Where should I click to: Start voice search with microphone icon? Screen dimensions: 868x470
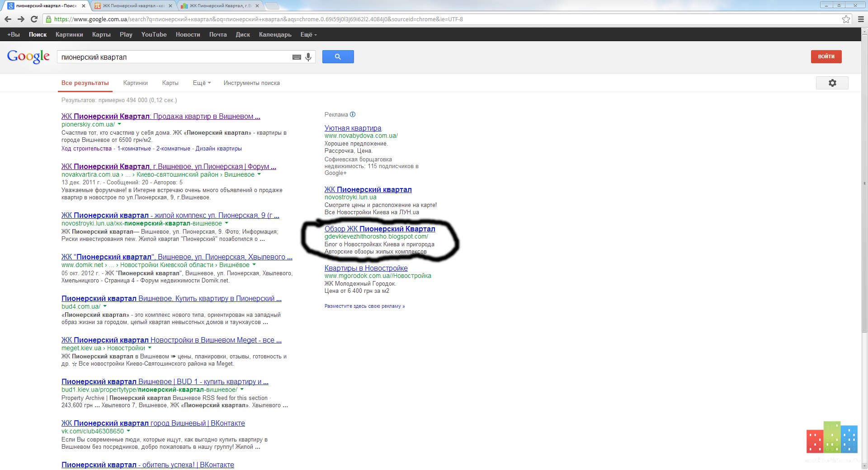(308, 57)
